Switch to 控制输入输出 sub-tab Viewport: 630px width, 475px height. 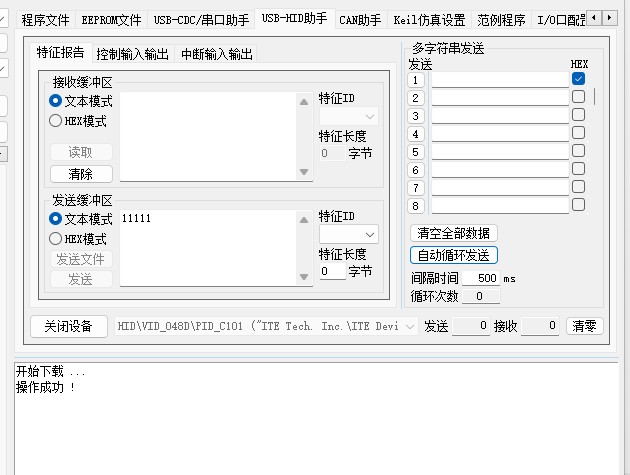coord(132,54)
